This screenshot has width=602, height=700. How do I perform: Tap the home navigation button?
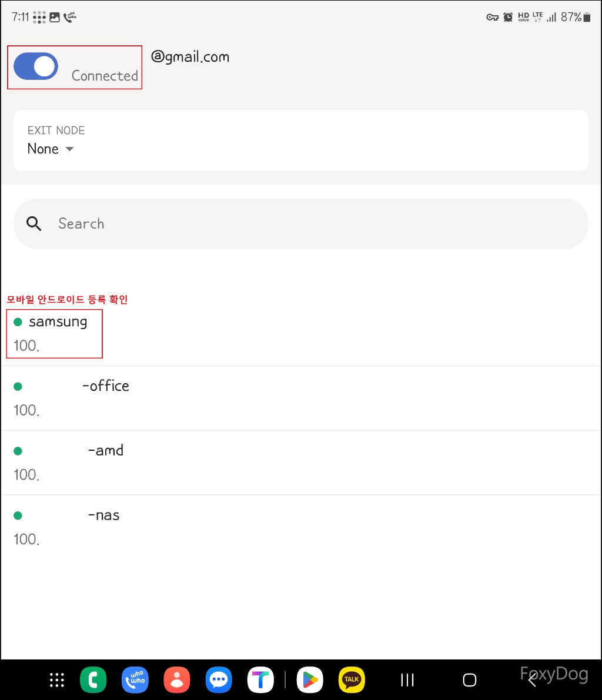469,680
